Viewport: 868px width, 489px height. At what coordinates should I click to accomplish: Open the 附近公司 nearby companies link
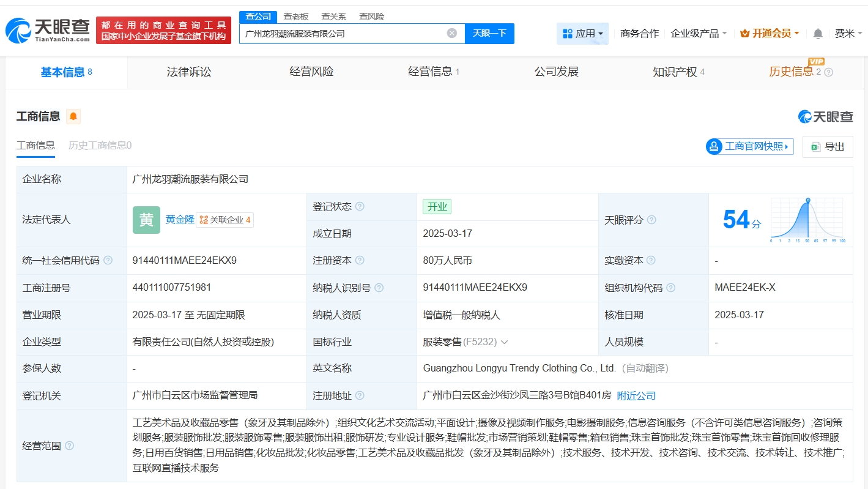636,396
